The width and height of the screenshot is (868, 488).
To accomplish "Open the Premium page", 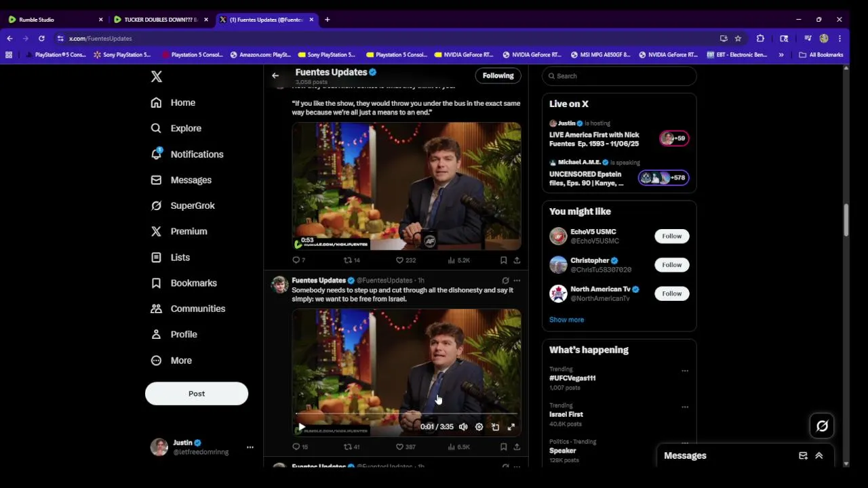I will click(x=179, y=231).
